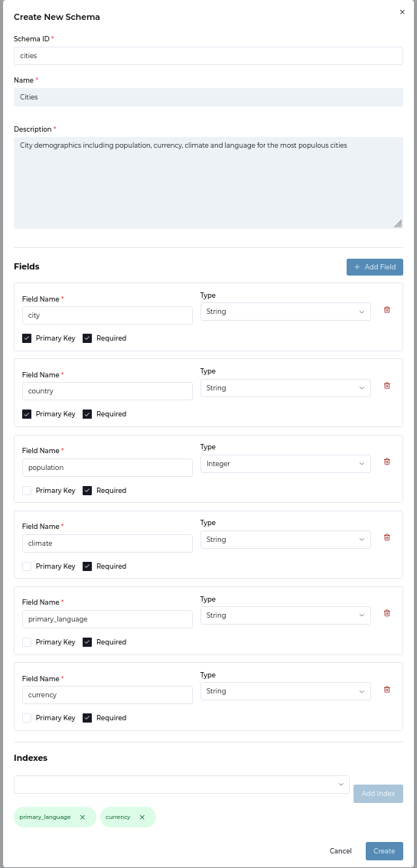Focus the Schema ID input field
The height and width of the screenshot is (868, 417).
208,56
